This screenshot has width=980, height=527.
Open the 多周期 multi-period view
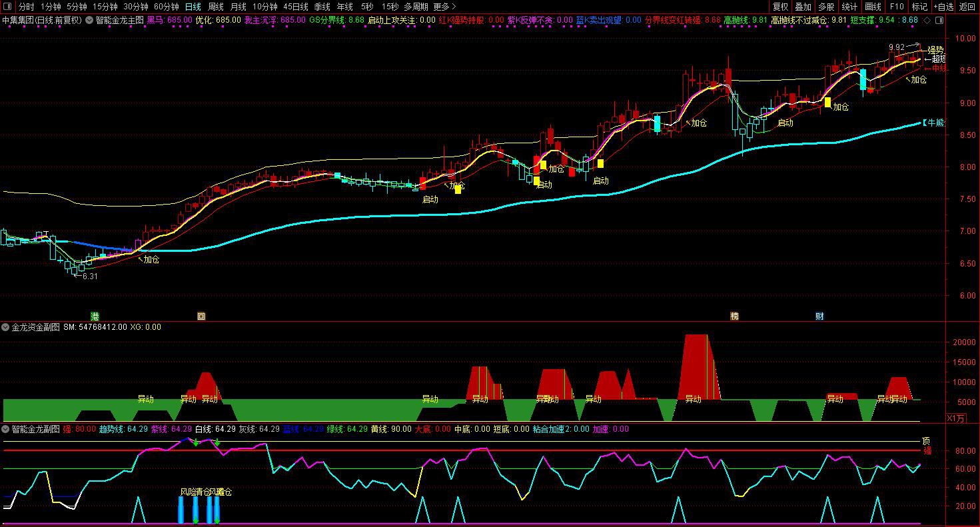pos(416,7)
